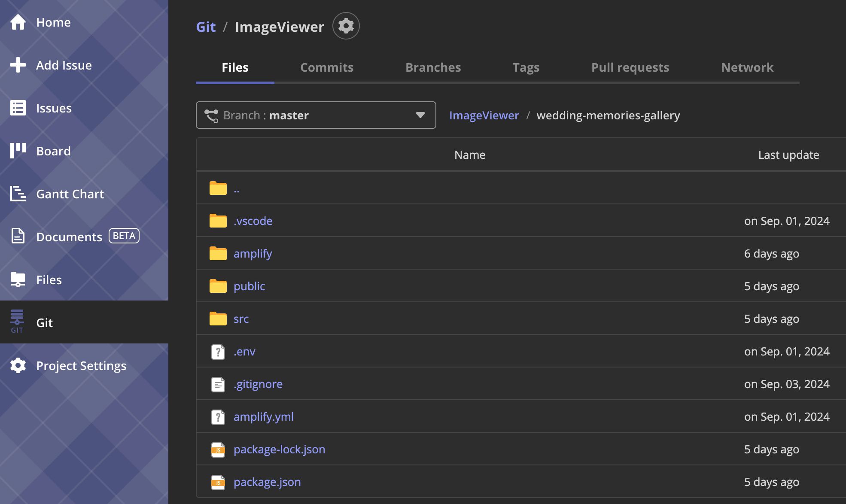
Task: Click the JS file icon for package-lock.json
Action: [218, 449]
